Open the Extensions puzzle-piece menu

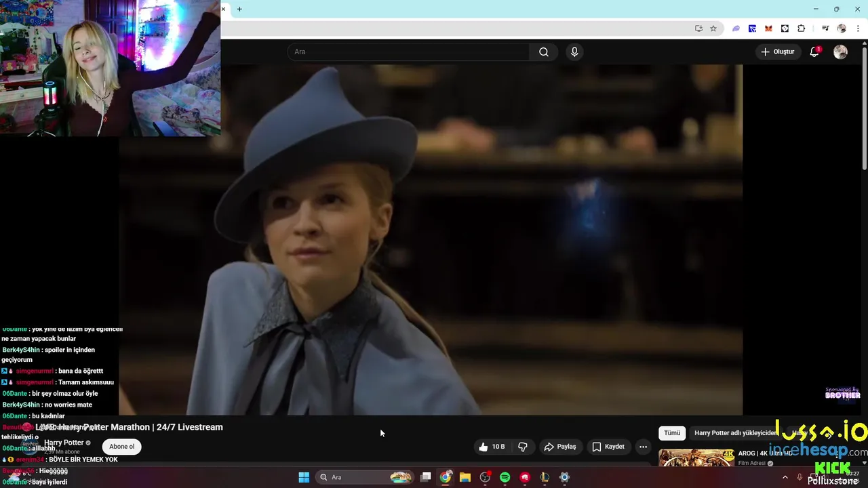click(801, 28)
